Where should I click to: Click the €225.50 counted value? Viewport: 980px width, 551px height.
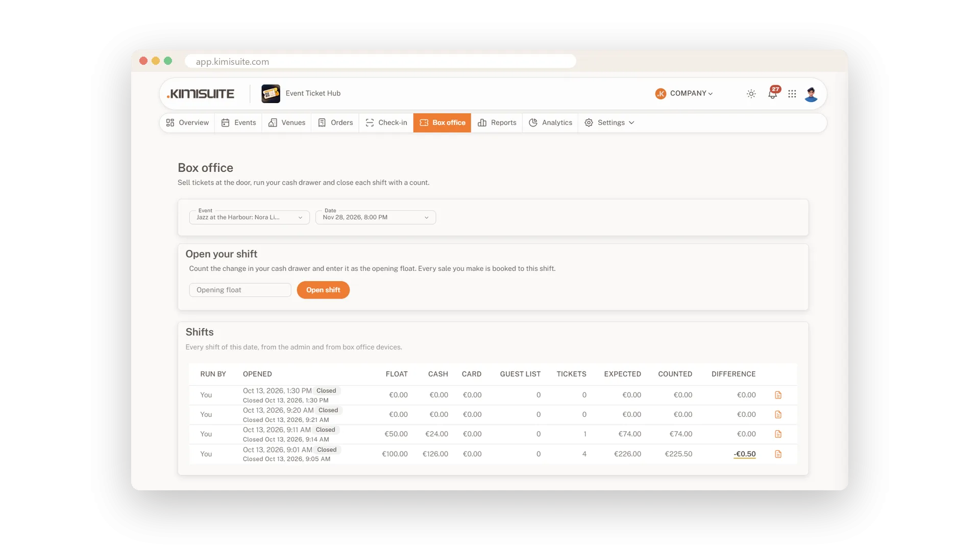678,454
